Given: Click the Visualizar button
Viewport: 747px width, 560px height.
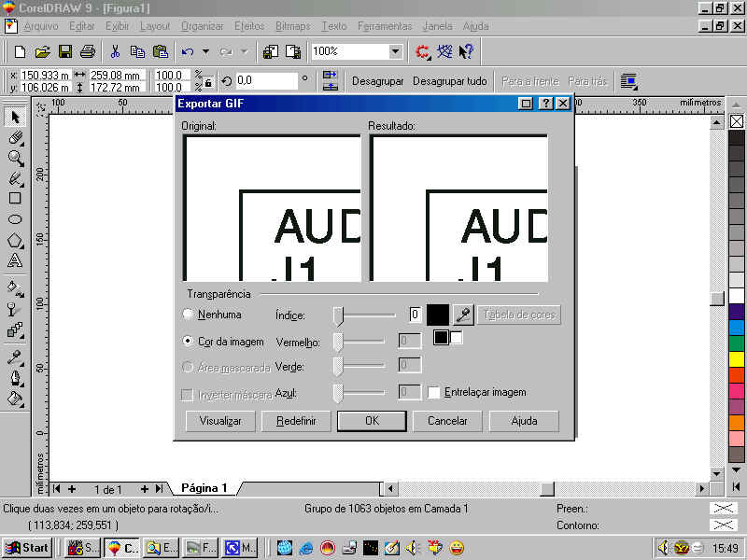Looking at the screenshot, I should pos(220,421).
